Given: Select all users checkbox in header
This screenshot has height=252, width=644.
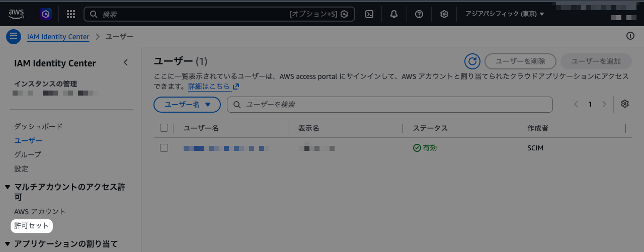Looking at the screenshot, I should pos(164,128).
